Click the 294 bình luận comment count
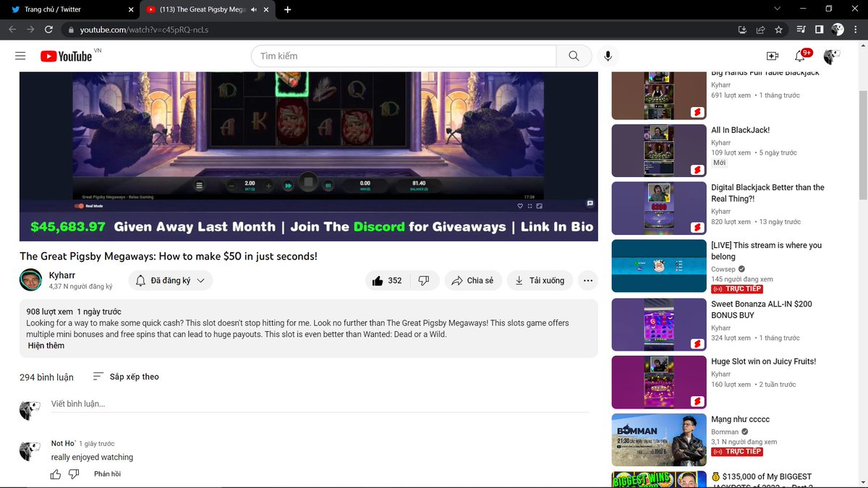The width and height of the screenshot is (868, 488). [x=47, y=377]
